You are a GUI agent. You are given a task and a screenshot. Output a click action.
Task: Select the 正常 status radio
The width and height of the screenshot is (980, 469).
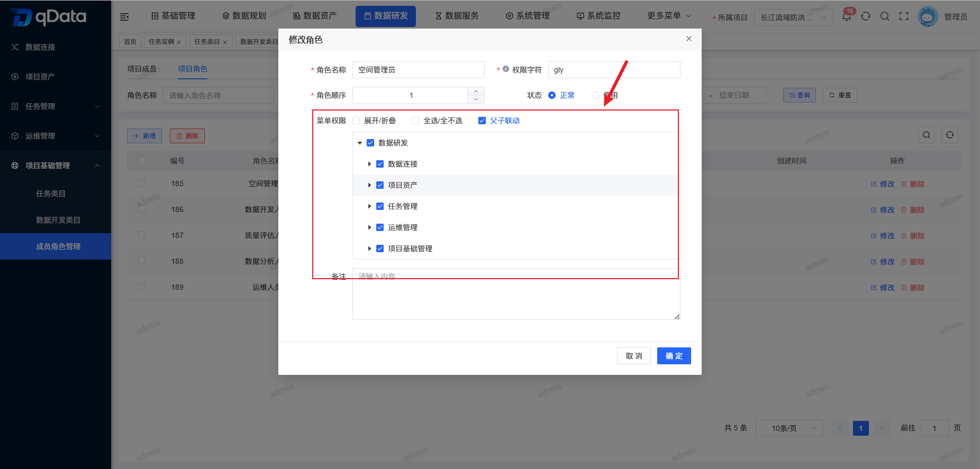point(552,95)
